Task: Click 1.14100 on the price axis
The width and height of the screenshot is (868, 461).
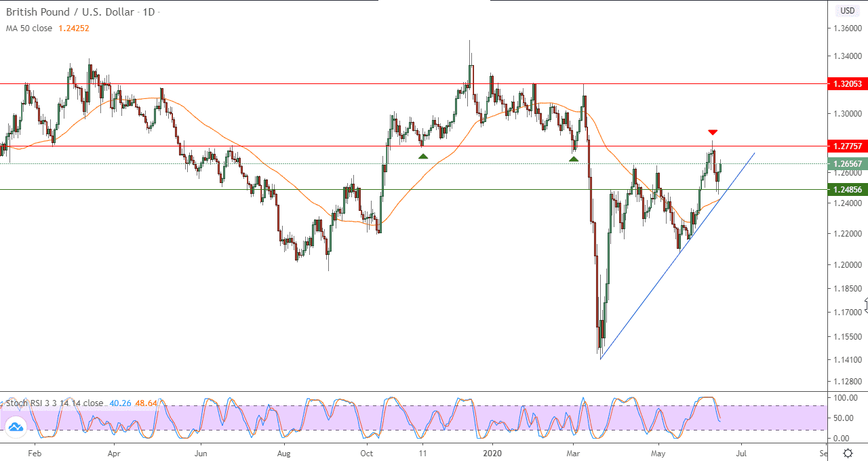Action: (848, 360)
